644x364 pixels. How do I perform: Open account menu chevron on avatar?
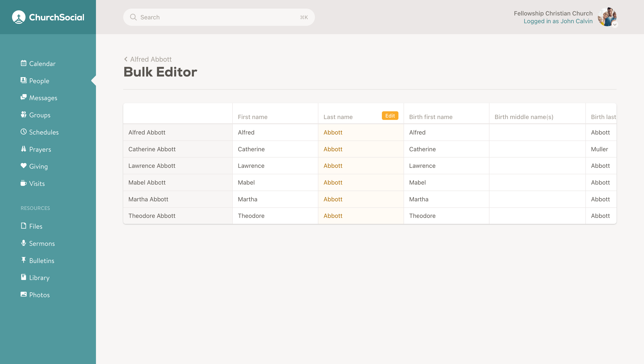coord(615,24)
